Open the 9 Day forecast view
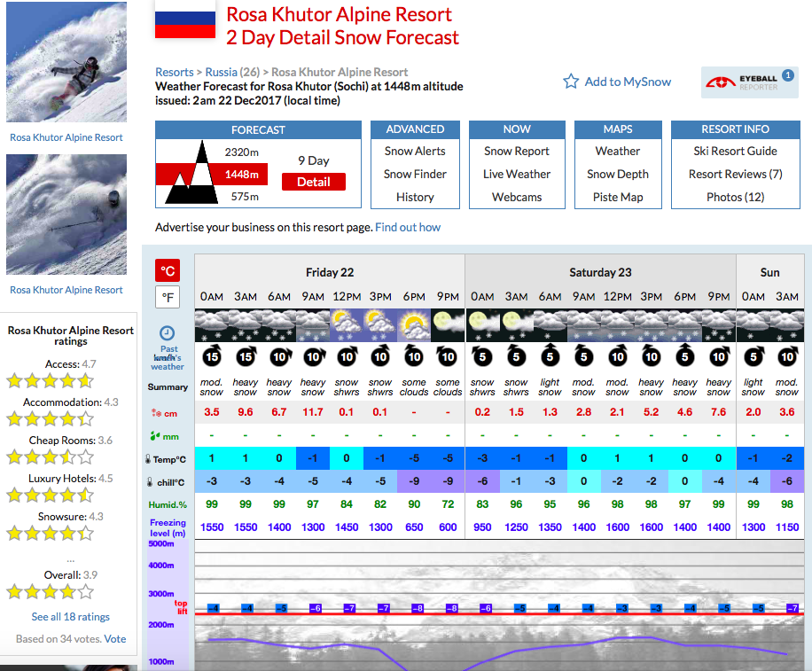This screenshot has height=671, width=812. [313, 160]
